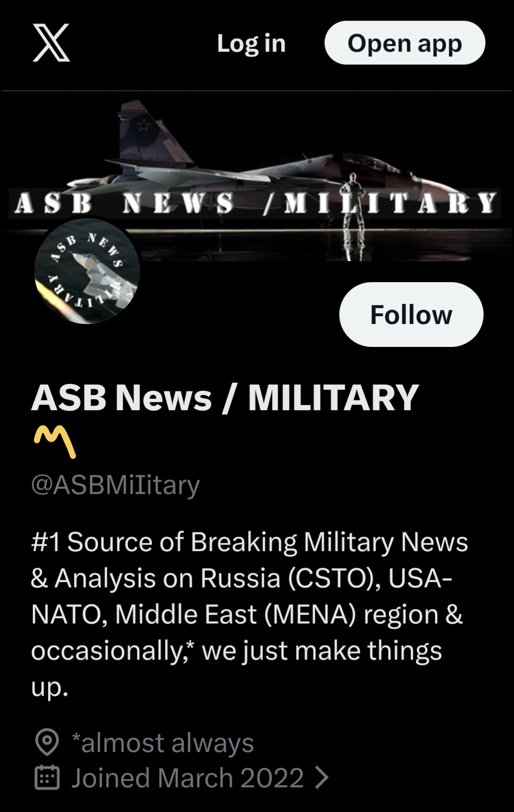Tap 'Middle East (MENA)' in the bio
This screenshot has height=812, width=514.
[235, 614]
